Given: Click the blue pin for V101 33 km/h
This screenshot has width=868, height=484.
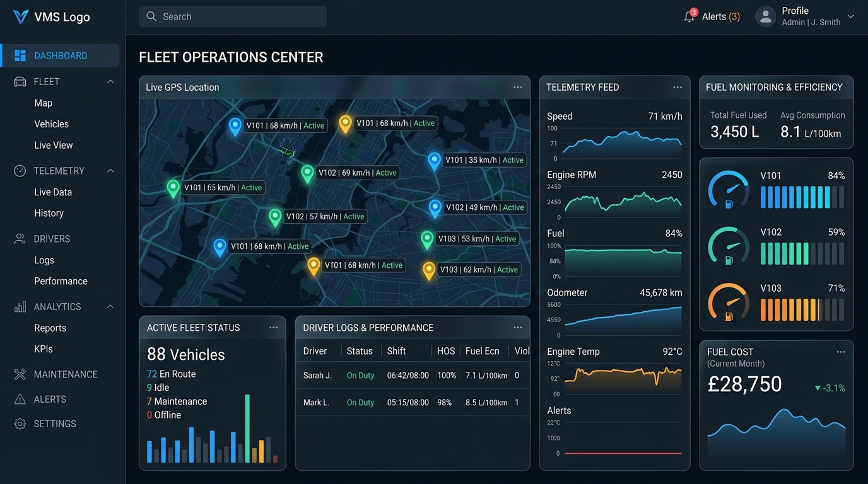Looking at the screenshot, I should point(434,161).
